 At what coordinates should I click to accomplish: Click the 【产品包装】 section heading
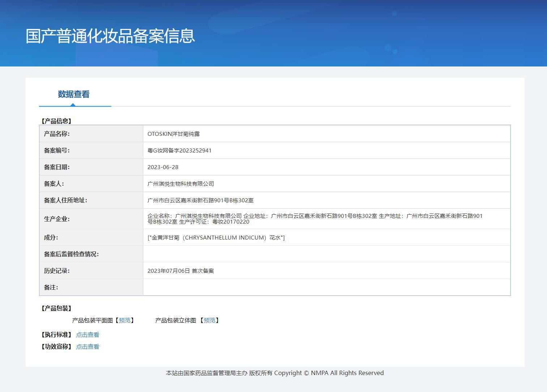[x=56, y=308]
